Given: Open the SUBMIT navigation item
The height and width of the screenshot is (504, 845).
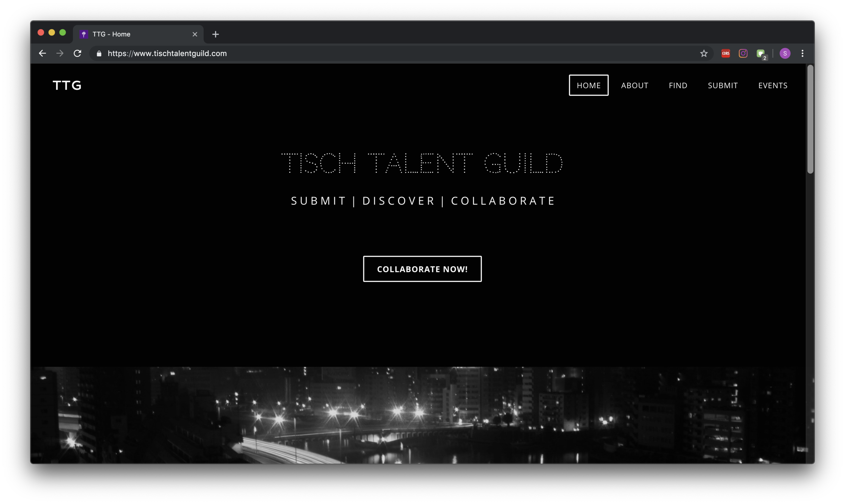Looking at the screenshot, I should [722, 85].
